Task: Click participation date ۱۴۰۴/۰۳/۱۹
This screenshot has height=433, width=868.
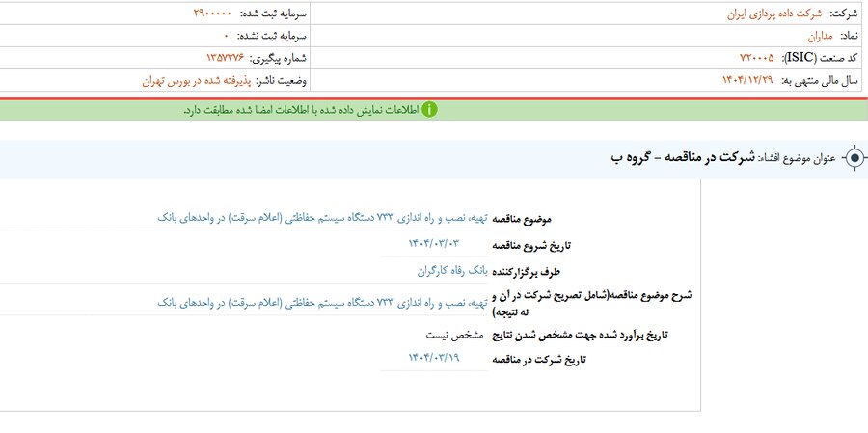Action: click(x=434, y=357)
